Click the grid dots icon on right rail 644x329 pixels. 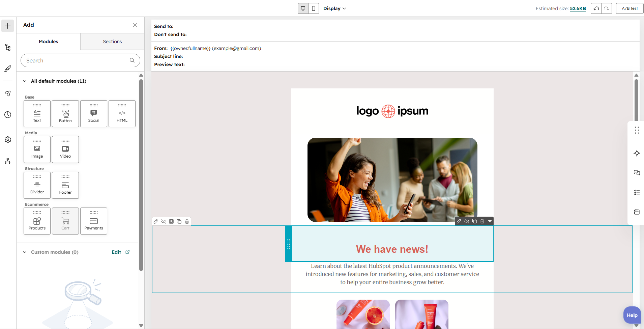tap(637, 130)
